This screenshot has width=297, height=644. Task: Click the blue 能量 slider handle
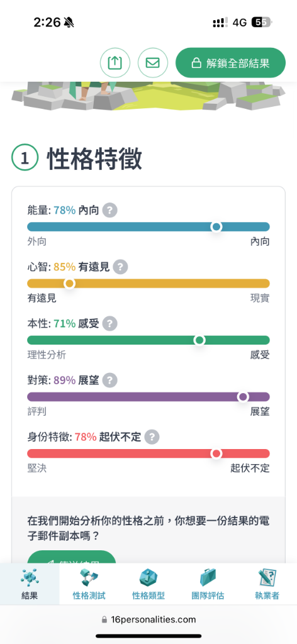[216, 226]
